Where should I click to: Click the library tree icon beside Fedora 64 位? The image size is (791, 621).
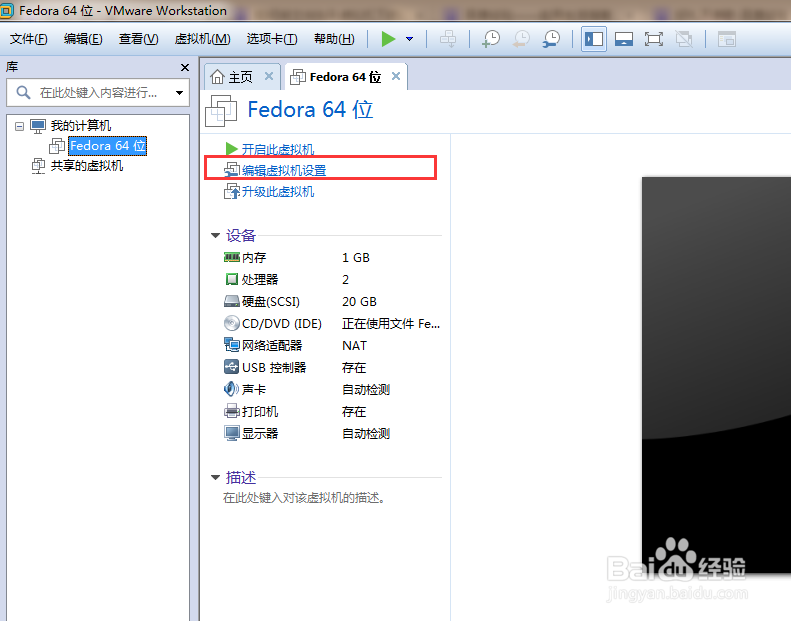click(57, 146)
